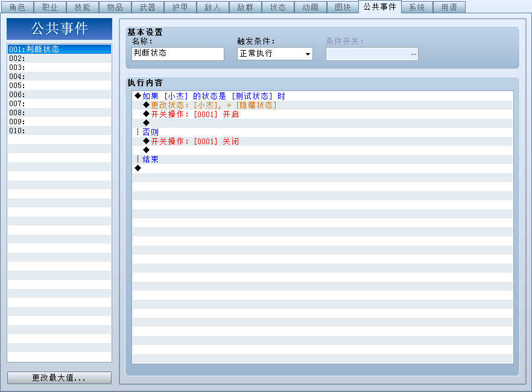Viewport: 532px width, 392px height.
Task: Pick common event slot 009
Action: (59, 122)
